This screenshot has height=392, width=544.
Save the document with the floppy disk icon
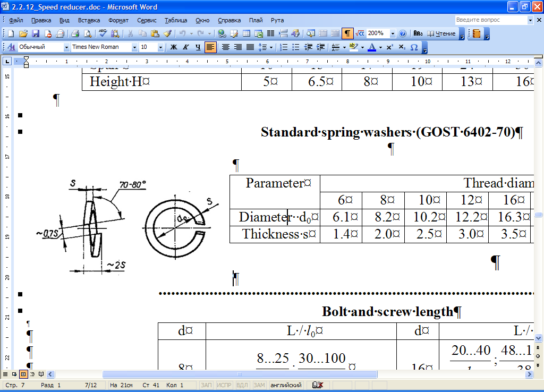click(x=36, y=33)
